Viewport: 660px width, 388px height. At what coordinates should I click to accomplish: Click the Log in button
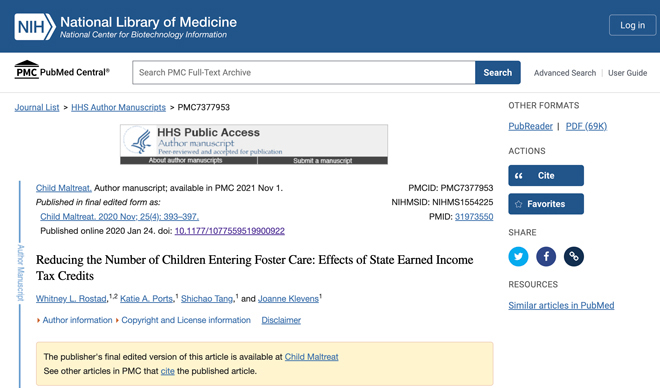click(x=632, y=25)
